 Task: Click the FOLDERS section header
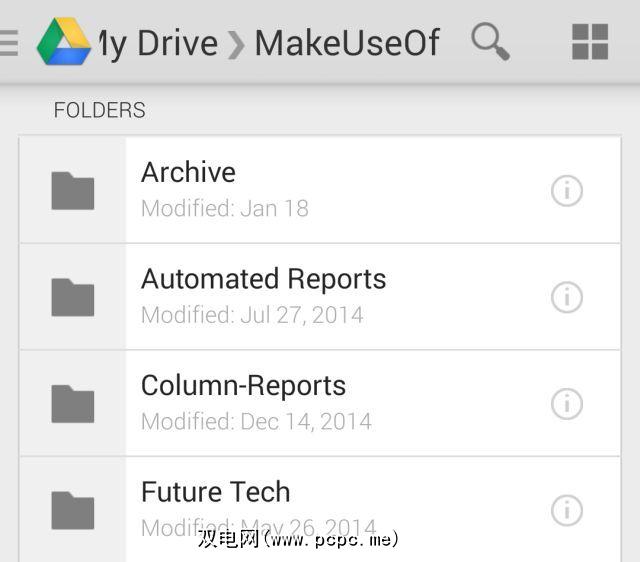pos(99,110)
